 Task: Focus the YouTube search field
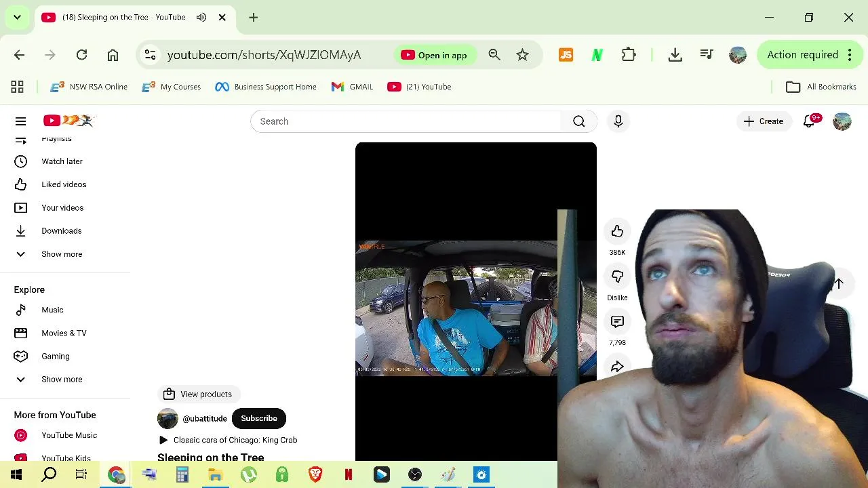407,121
